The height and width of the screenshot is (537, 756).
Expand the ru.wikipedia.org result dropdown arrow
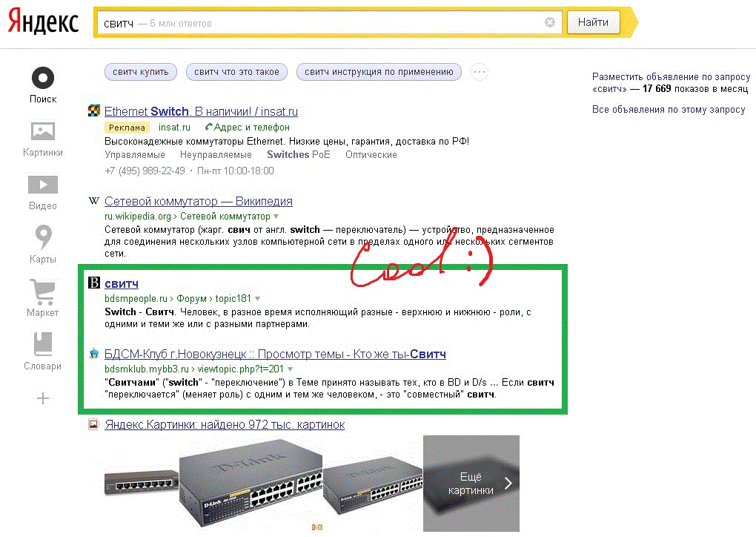[276, 217]
